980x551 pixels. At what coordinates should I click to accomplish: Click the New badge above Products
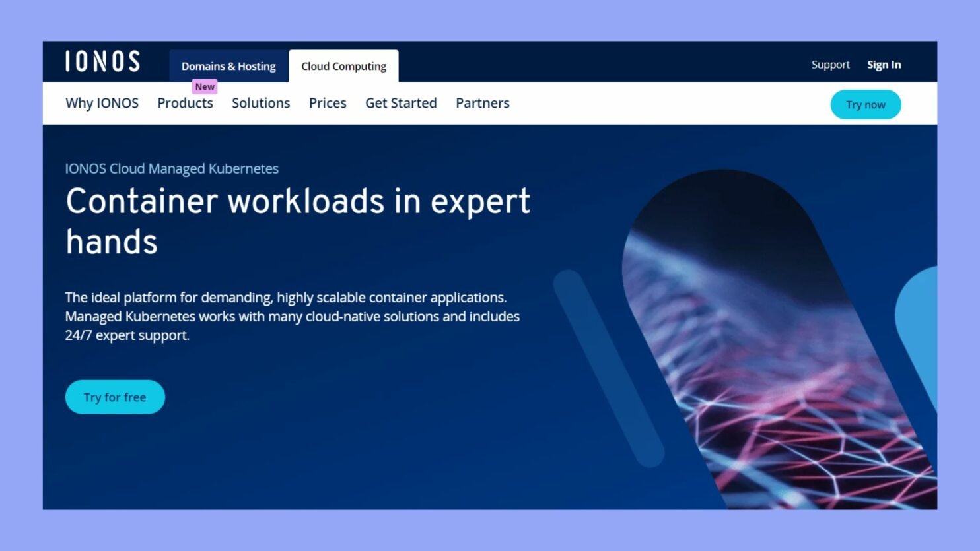(205, 86)
